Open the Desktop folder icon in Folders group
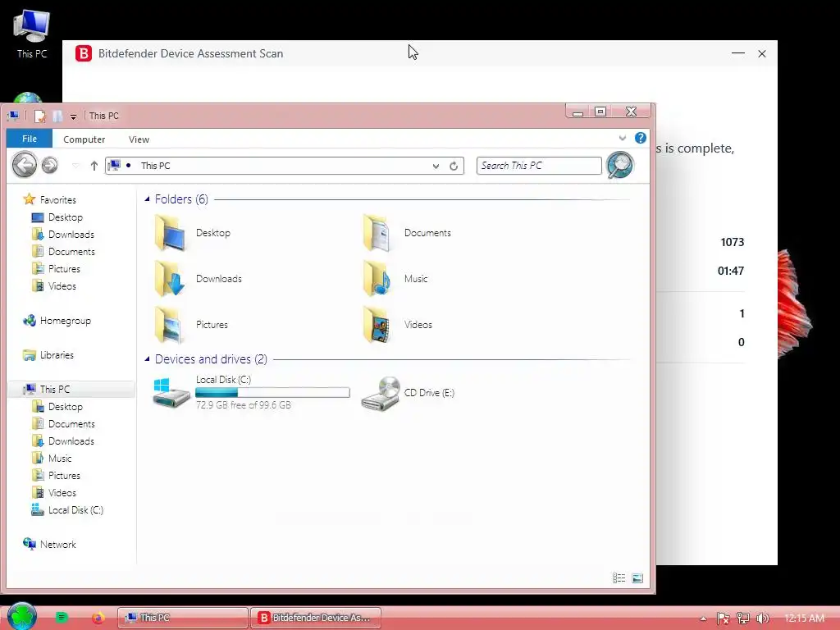The image size is (840, 630). [170, 233]
